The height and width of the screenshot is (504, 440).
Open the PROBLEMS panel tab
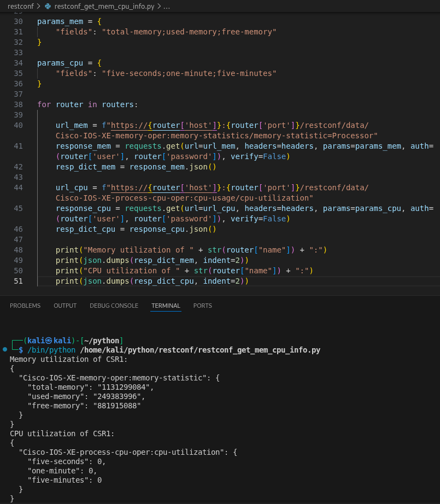[x=25, y=306]
